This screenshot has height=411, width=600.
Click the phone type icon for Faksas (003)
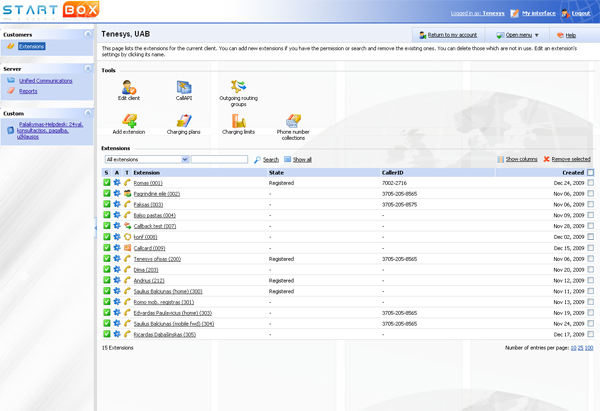point(127,204)
